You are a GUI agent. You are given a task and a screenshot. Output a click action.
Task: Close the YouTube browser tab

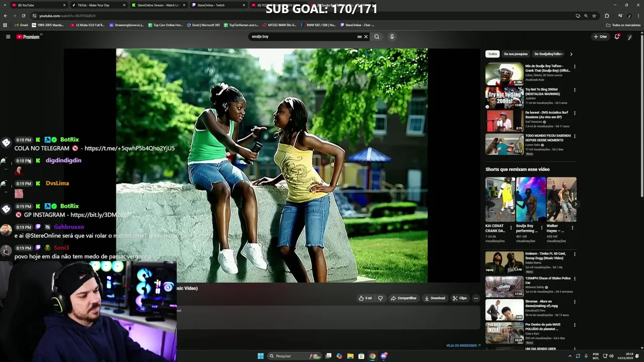64,5
